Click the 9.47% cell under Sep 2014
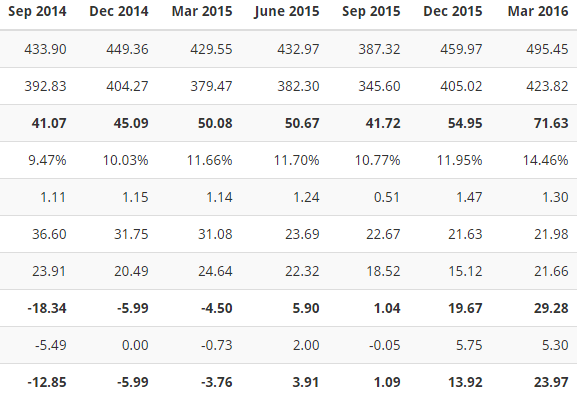Viewport: 583px width, 398px height. 47,160
